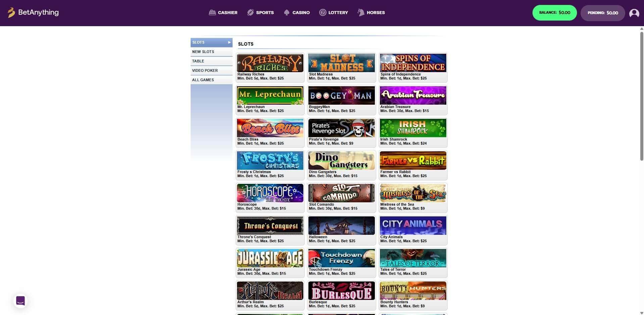644x315 pixels.
Task: Select the TABLE games category
Action: pyautogui.click(x=211, y=61)
